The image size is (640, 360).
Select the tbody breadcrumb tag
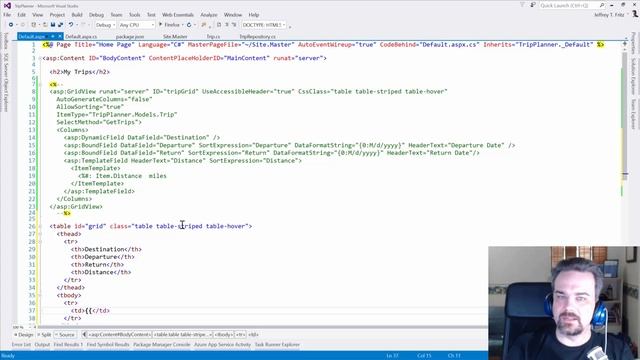(224, 335)
